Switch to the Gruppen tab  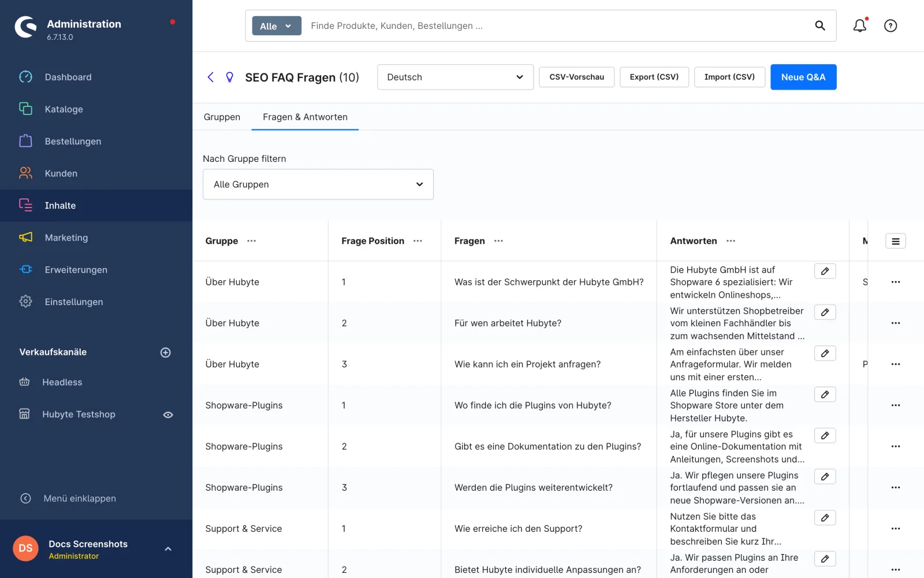click(222, 117)
